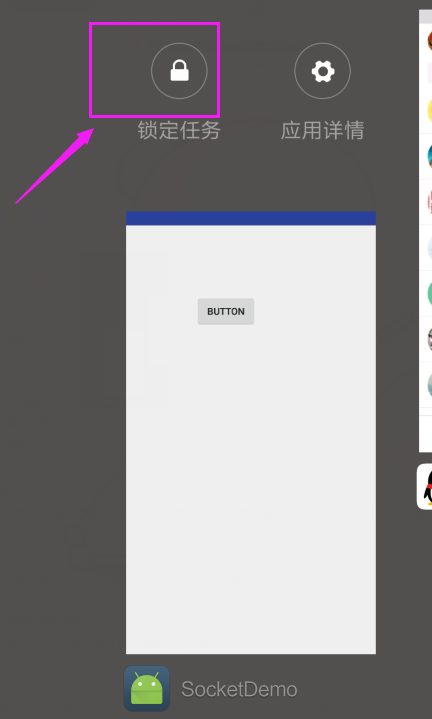Tap the blue title bar of preview
Screen dimensions: 432x719
tap(251, 218)
